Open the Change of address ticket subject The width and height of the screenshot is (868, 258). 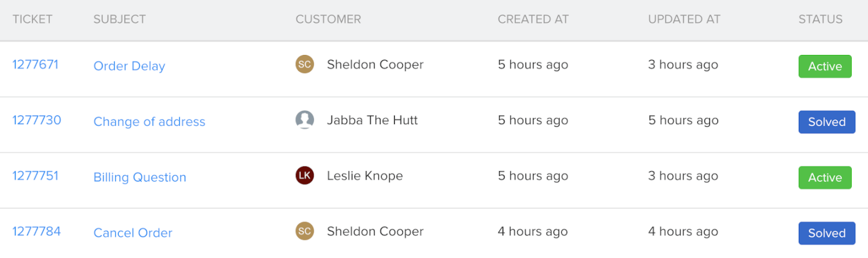pyautogui.click(x=149, y=122)
